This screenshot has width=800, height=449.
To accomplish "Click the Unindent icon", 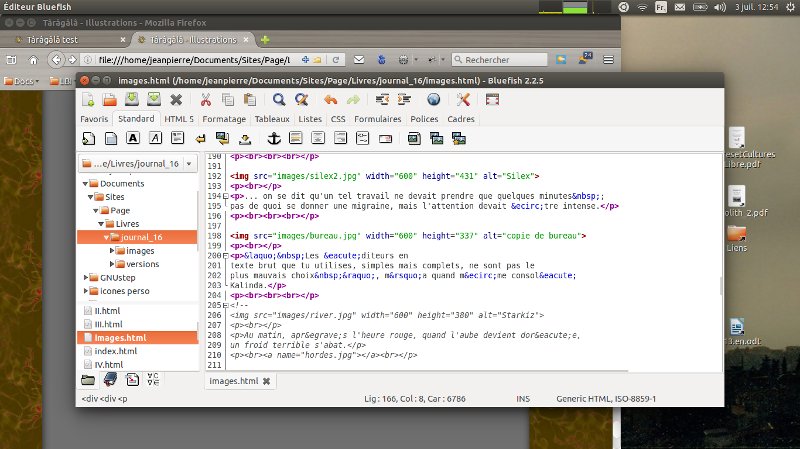I will click(x=382, y=99).
